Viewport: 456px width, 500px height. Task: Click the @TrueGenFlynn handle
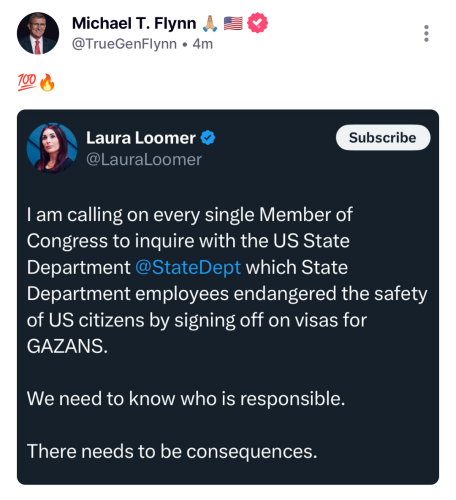[124, 44]
